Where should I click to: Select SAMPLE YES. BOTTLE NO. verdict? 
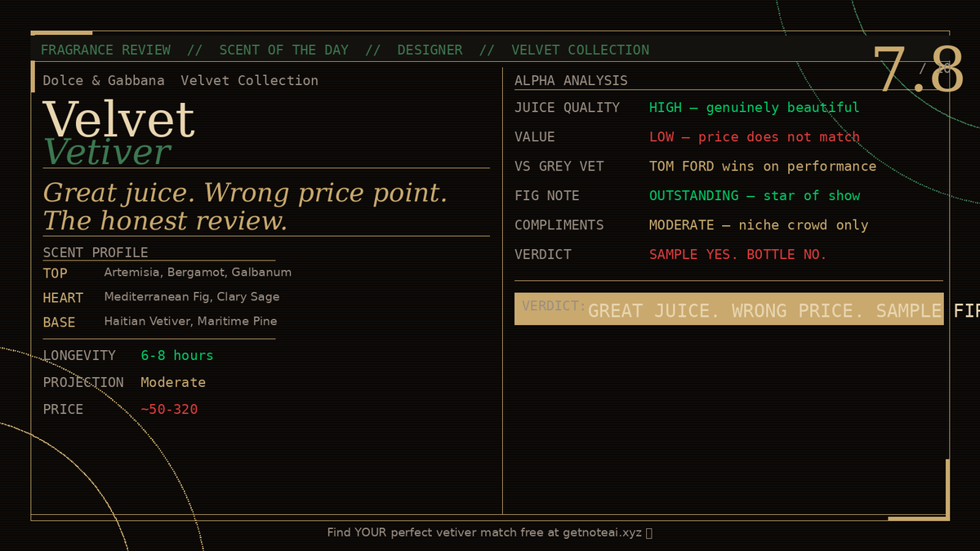738,254
